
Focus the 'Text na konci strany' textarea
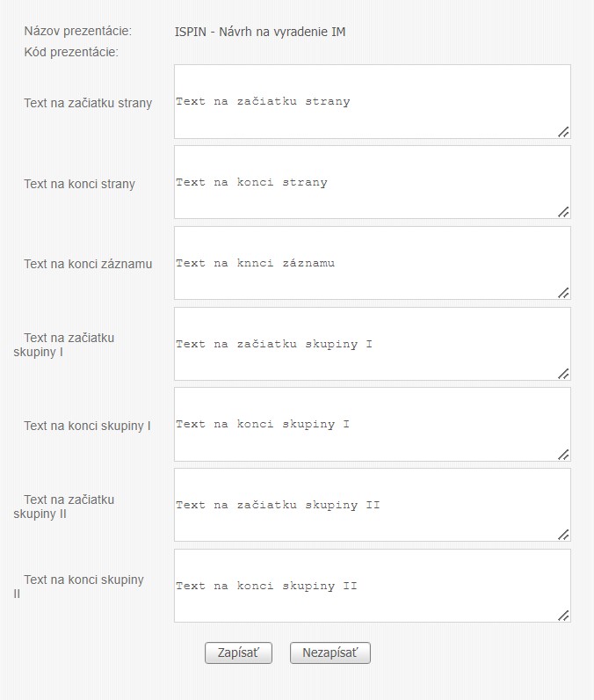pos(372,182)
